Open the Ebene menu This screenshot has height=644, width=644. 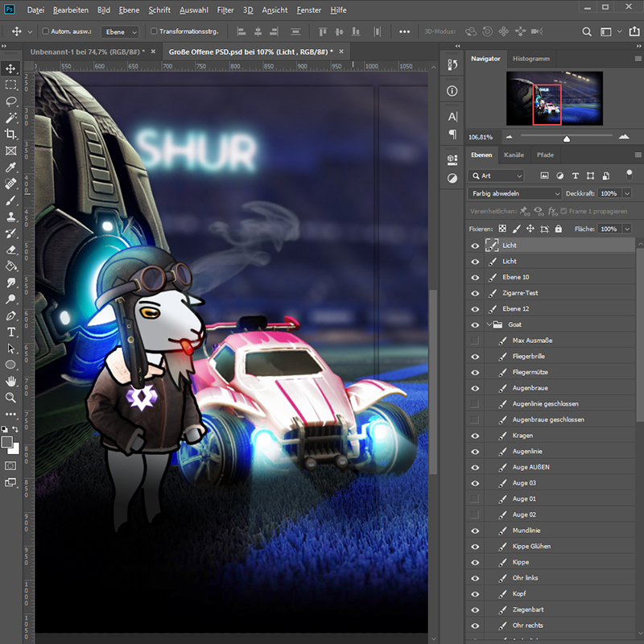pyautogui.click(x=129, y=10)
